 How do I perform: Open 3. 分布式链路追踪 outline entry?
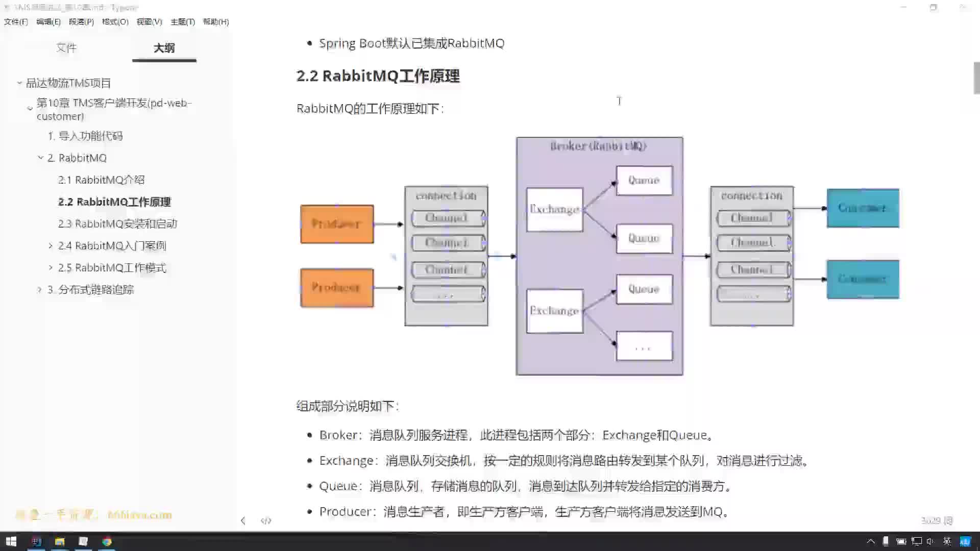tap(90, 289)
